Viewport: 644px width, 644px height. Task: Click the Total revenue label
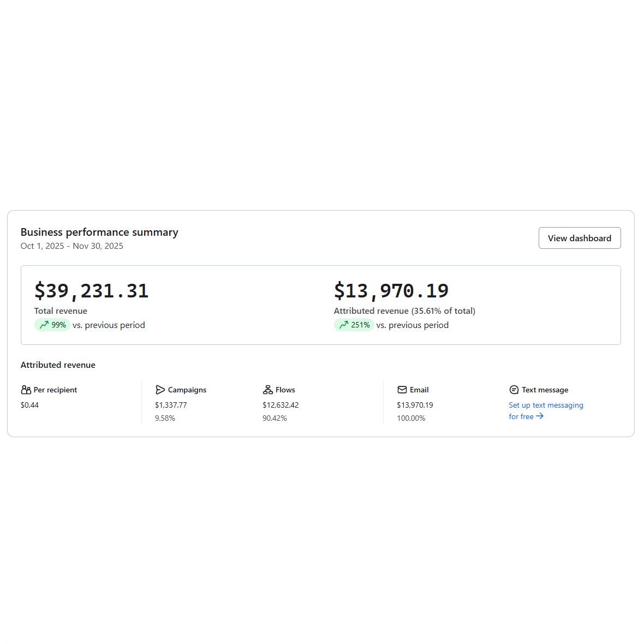61,311
